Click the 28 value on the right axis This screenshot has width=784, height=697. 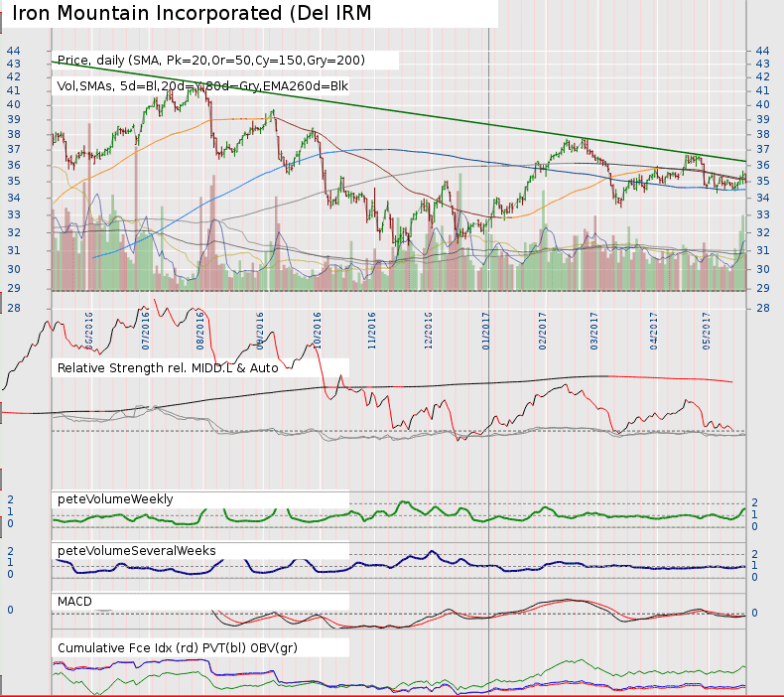pos(762,309)
